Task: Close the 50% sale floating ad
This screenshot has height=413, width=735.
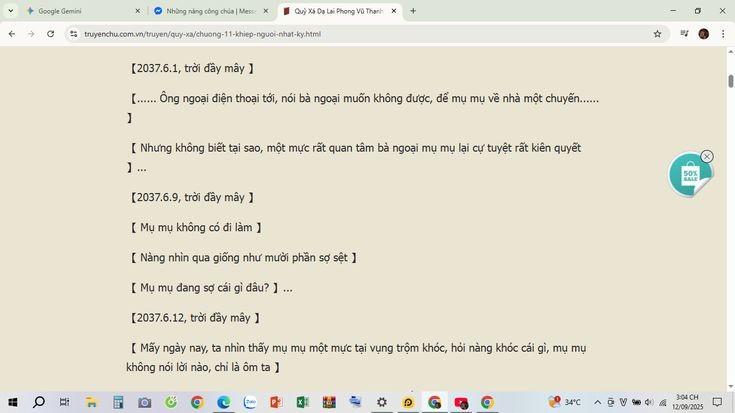Action: (707, 157)
